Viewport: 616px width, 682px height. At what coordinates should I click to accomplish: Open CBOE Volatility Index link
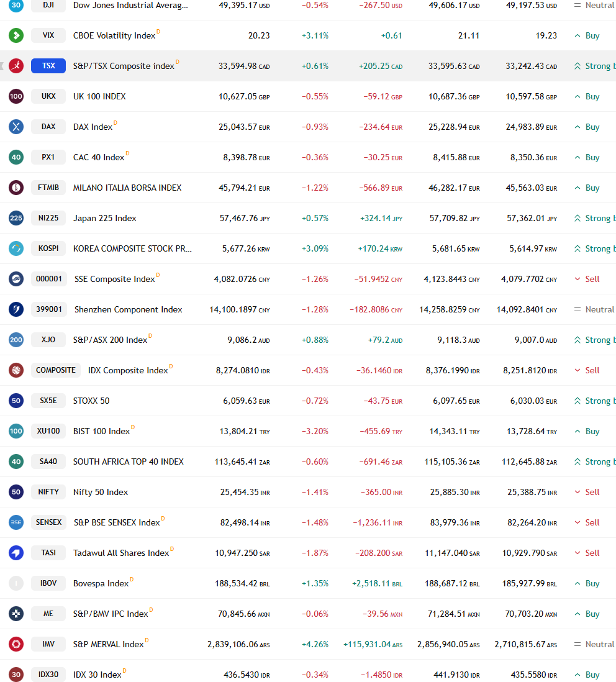(x=114, y=35)
